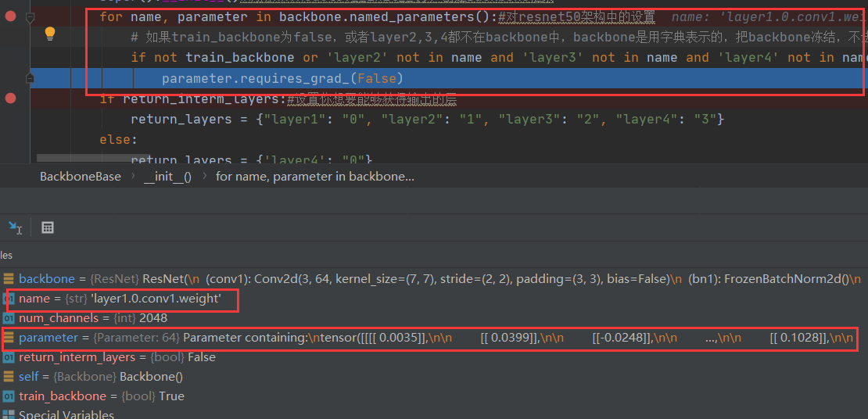Select the self = Backbone() variable
Viewport: 868px width, 419px height.
click(x=101, y=377)
